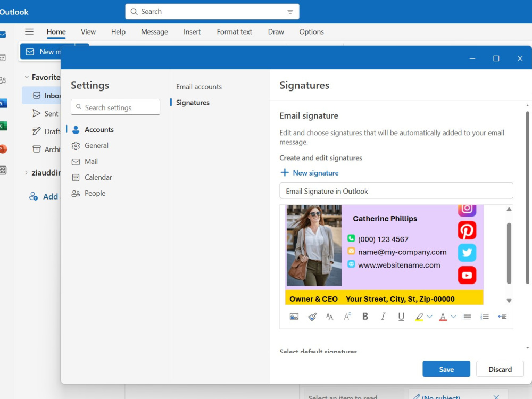
Task: Click the plus icon for New signature
Action: coord(285,173)
